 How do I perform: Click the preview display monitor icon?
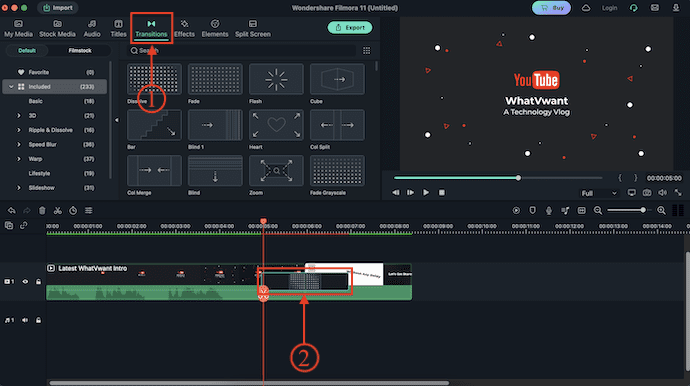click(x=631, y=193)
